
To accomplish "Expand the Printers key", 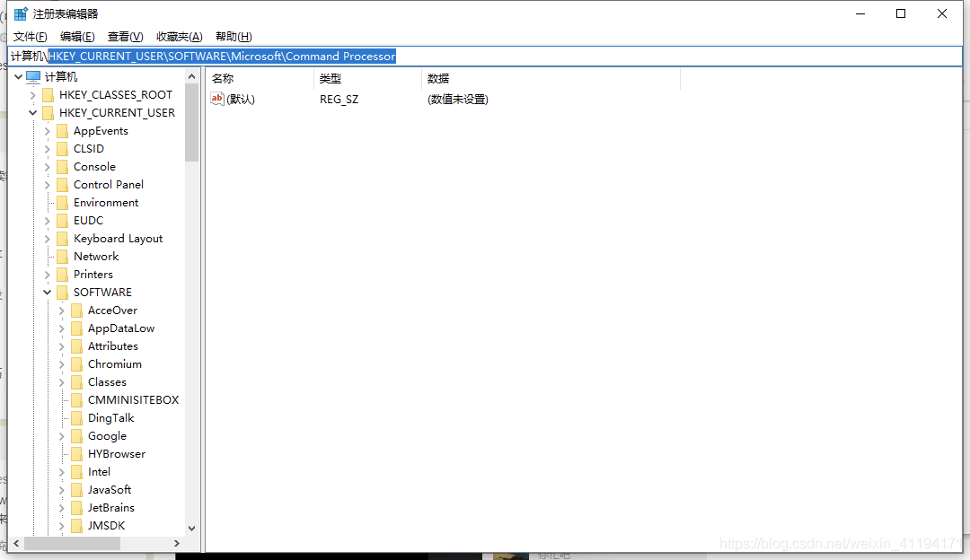I will [47, 275].
